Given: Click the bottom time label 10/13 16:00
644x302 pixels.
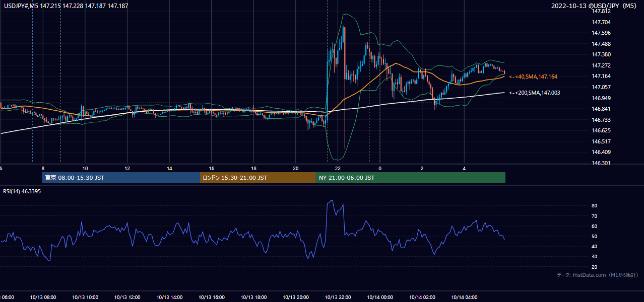Looking at the screenshot, I should click(212, 297).
